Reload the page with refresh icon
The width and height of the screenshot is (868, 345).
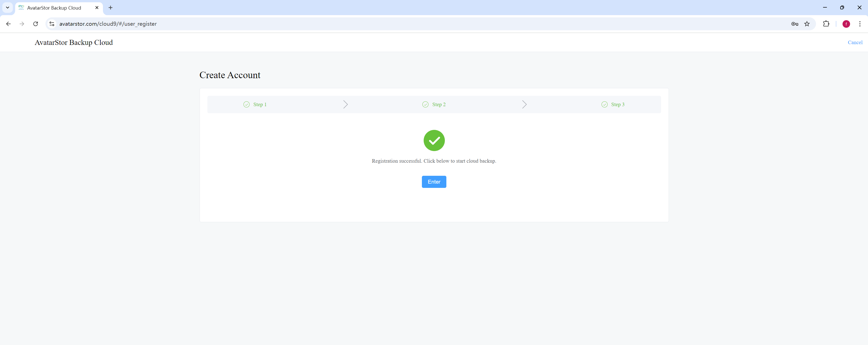pos(35,24)
